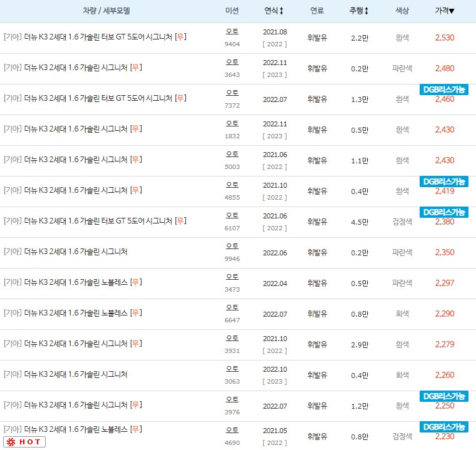Open the K3 시그니처 listing numbered 3976
This screenshot has width=476, height=450.
(x=73, y=405)
